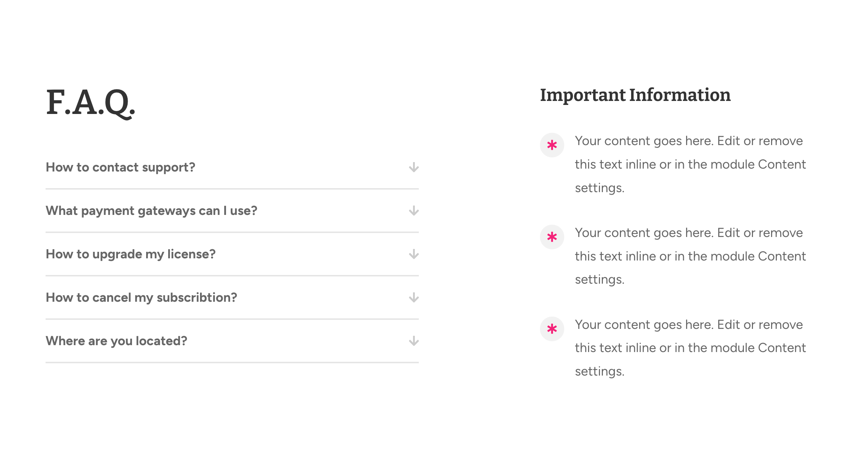Select the first content paragraph text
Screen dimensions: 868x466
(x=690, y=164)
